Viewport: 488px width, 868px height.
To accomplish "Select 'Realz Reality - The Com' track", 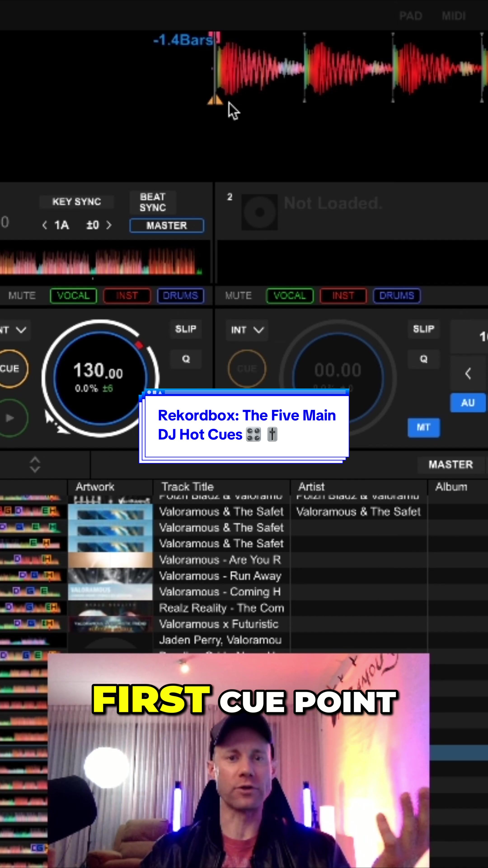I will pos(222,608).
